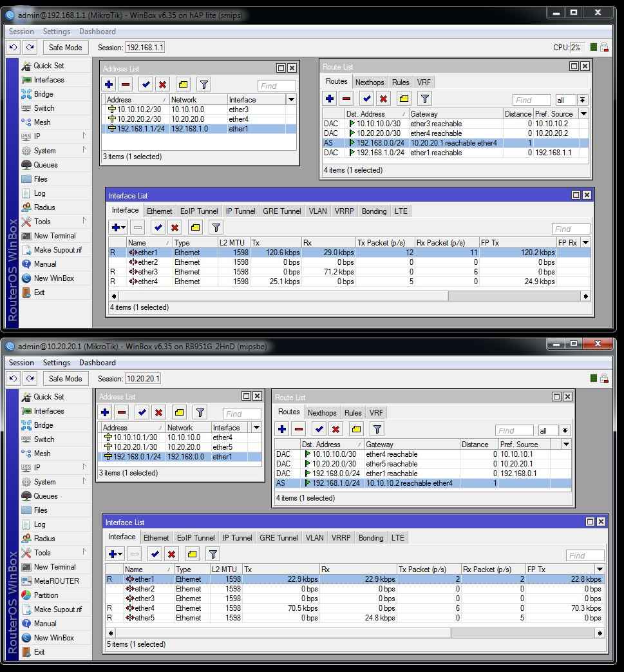Enable selected interface in bottom Interface List
Image resolution: width=624 pixels, height=672 pixels.
pyautogui.click(x=155, y=553)
